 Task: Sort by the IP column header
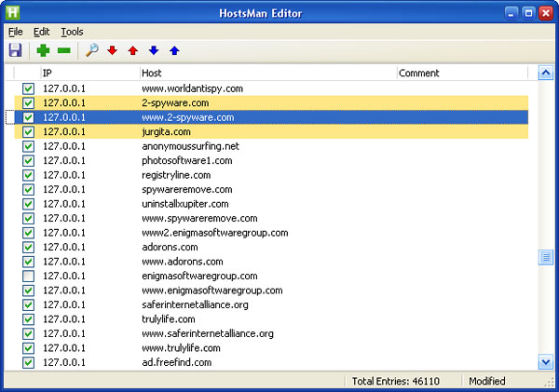[90, 73]
